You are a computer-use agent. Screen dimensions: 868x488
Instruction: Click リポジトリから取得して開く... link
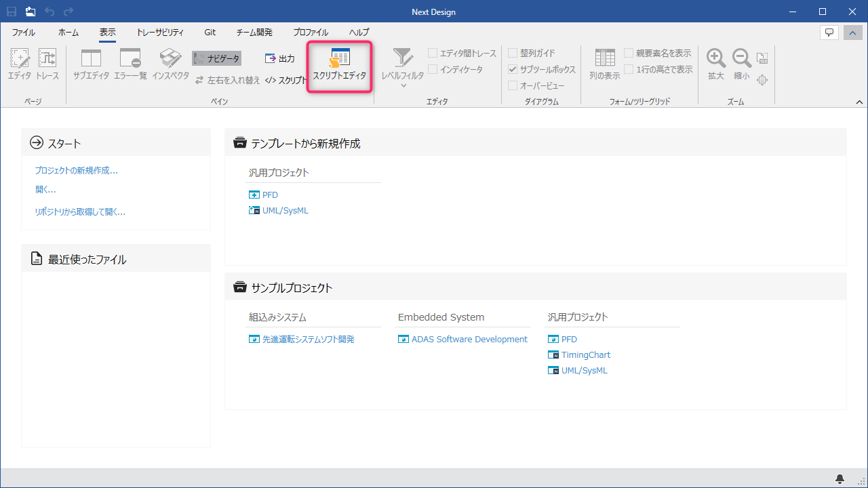(x=80, y=212)
